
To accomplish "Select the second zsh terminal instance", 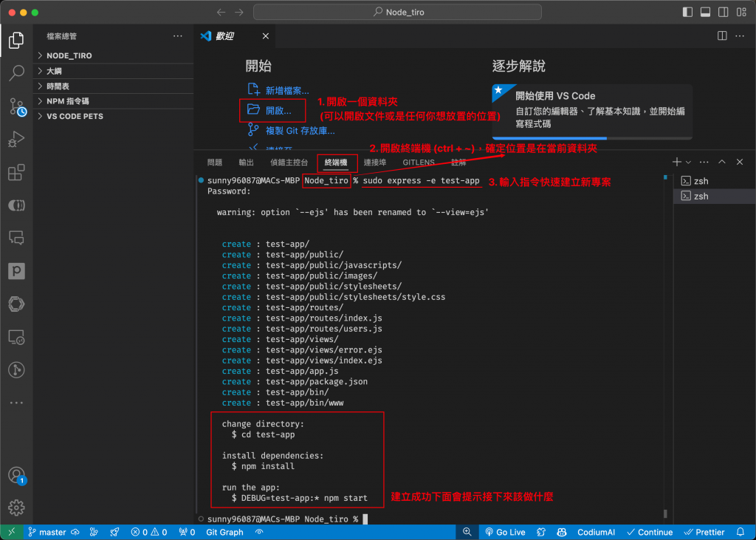I will [715, 196].
